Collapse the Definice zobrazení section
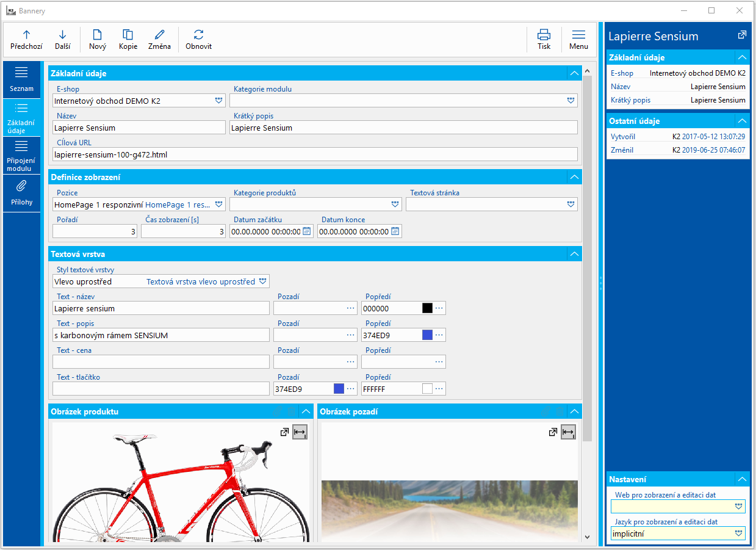Viewport: 756px width, 550px height. pyautogui.click(x=574, y=177)
